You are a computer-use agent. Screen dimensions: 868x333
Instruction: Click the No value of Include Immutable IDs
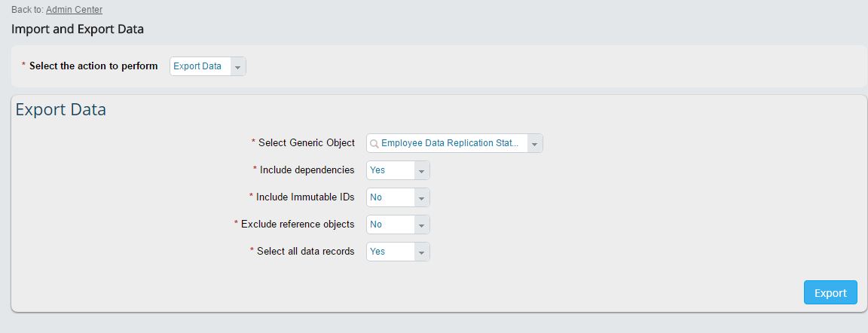point(376,197)
